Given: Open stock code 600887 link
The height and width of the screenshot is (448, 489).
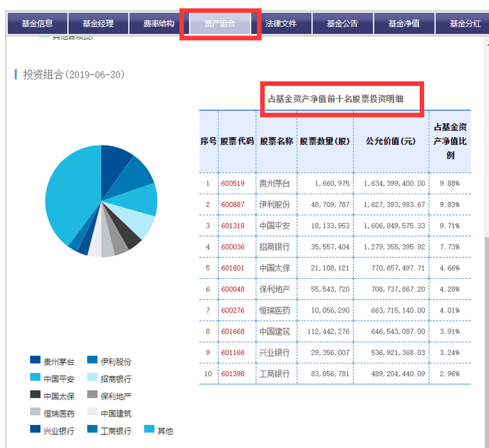Looking at the screenshot, I should [x=233, y=205].
